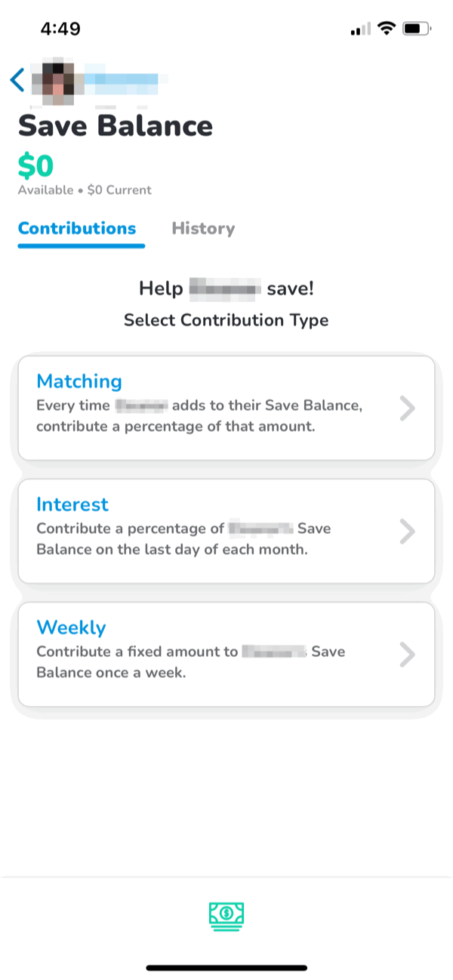Click the 4:49 clock time
Screen dimensions: 453x980
coord(60,29)
